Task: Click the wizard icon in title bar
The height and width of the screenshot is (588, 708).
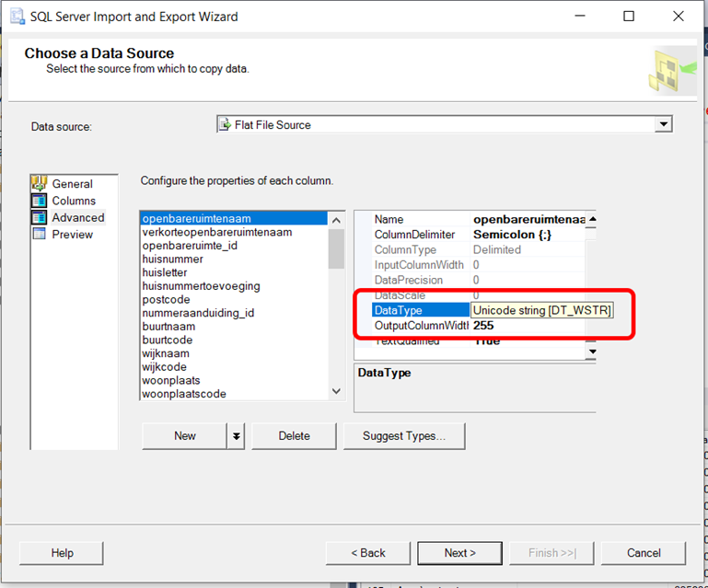Action: point(17,17)
